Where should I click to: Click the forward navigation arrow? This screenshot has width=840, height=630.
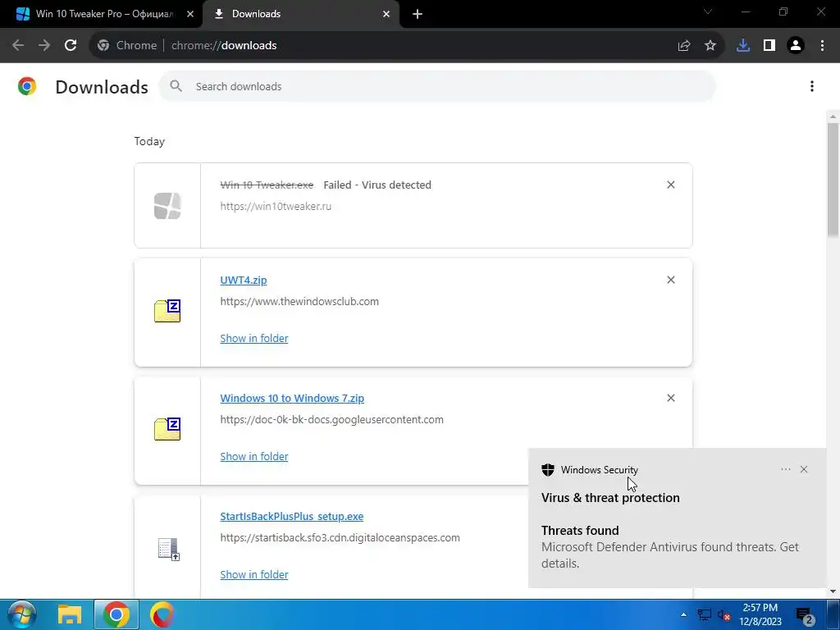coord(44,45)
